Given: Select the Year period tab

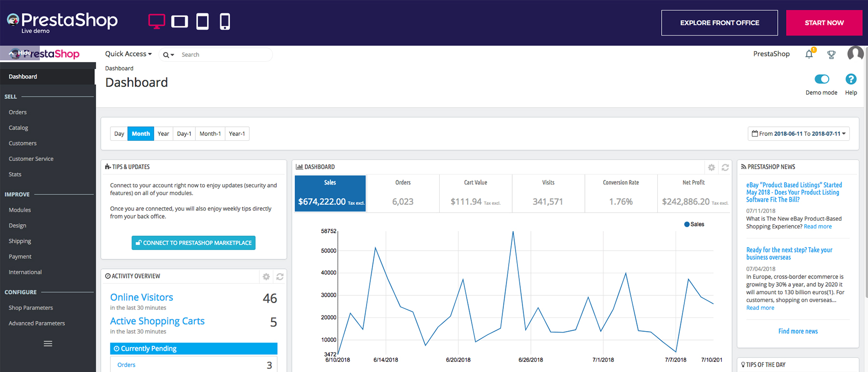Looking at the screenshot, I should click(x=163, y=134).
